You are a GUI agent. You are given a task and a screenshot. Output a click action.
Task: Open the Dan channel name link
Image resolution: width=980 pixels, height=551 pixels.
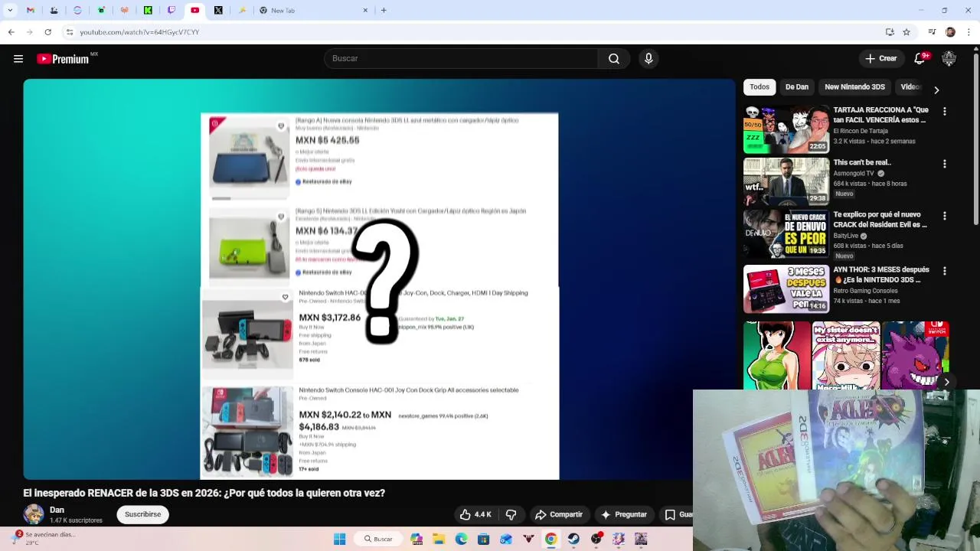57,510
